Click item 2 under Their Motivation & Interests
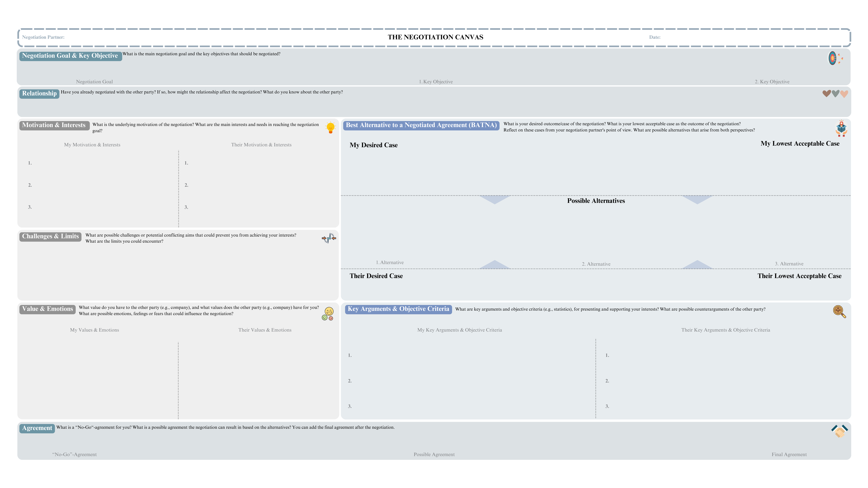The height and width of the screenshot is (488, 868). 186,185
